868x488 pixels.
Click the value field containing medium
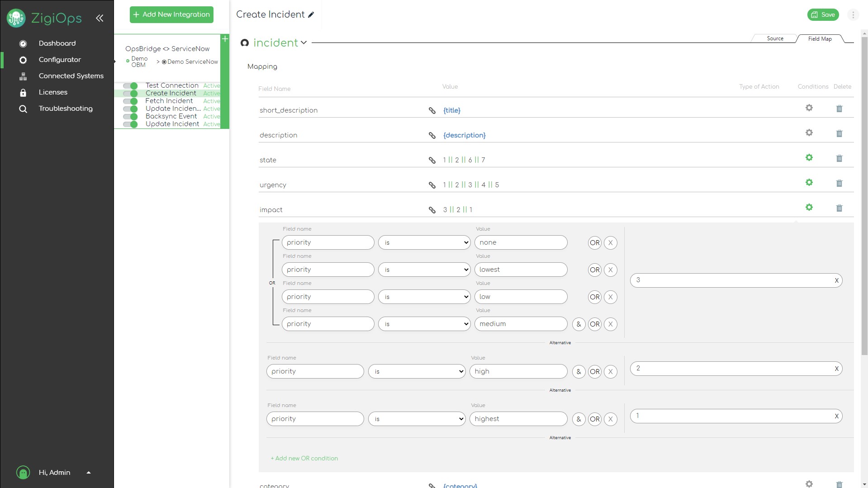point(520,324)
